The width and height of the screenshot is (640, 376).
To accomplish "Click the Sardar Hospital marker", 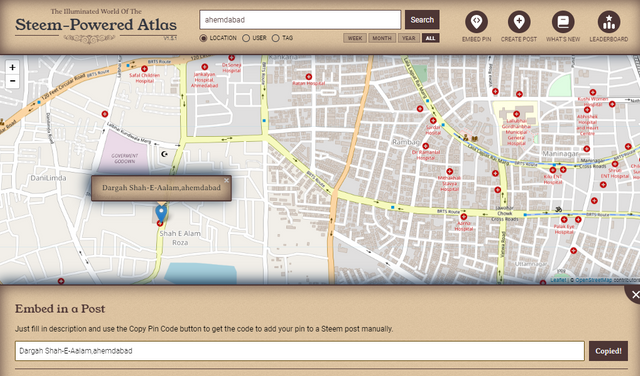I will click(x=433, y=121).
